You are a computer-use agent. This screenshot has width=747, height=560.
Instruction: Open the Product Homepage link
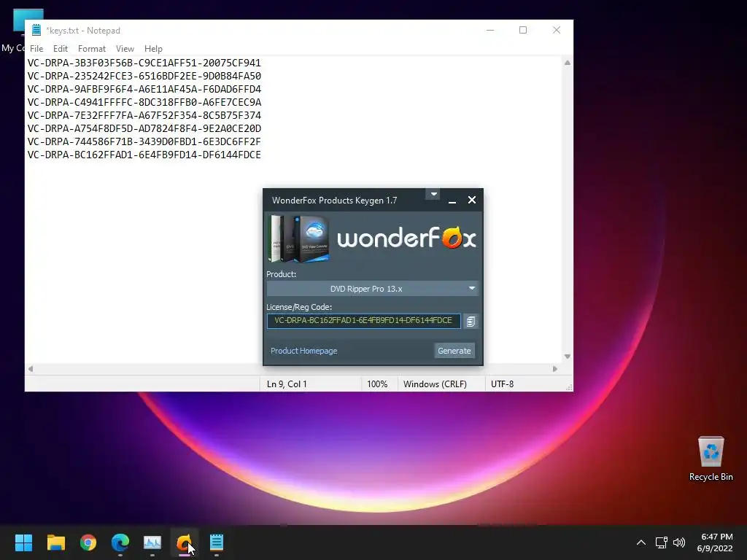[304, 351]
